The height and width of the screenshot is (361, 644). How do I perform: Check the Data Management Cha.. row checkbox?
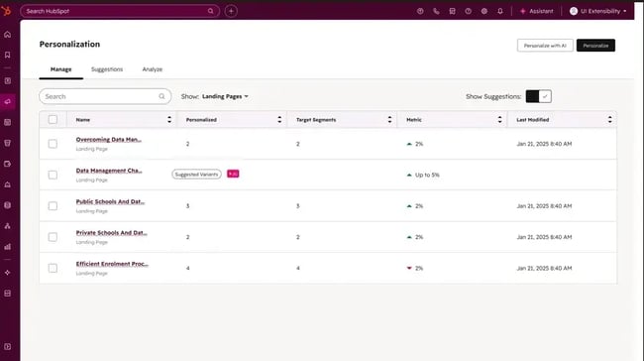(x=53, y=175)
